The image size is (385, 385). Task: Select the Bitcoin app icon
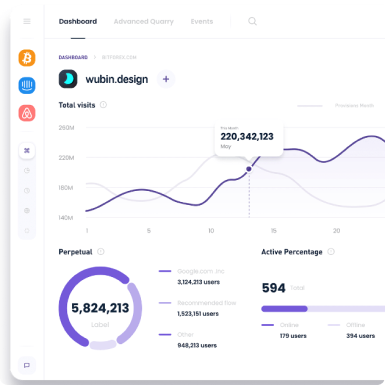click(27, 58)
